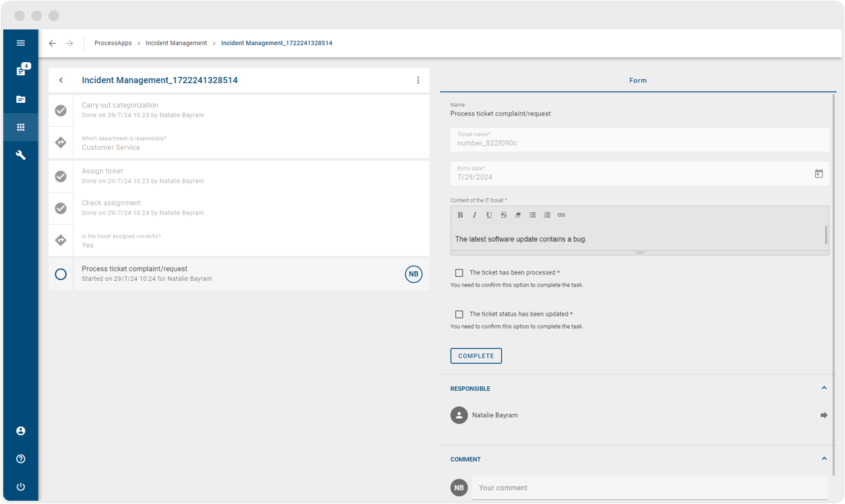Click the Natalie Bayram responsible name
This screenshot has width=845, height=504.
coord(495,415)
